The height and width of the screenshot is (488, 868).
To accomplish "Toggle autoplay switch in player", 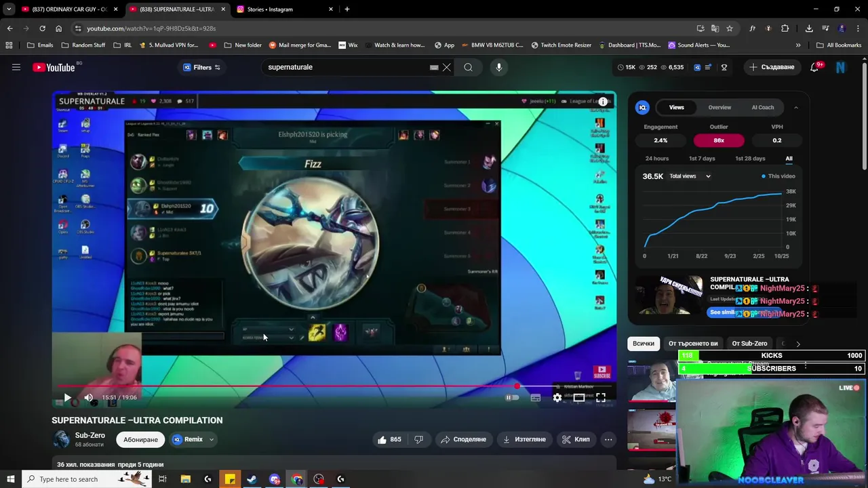I will (512, 398).
